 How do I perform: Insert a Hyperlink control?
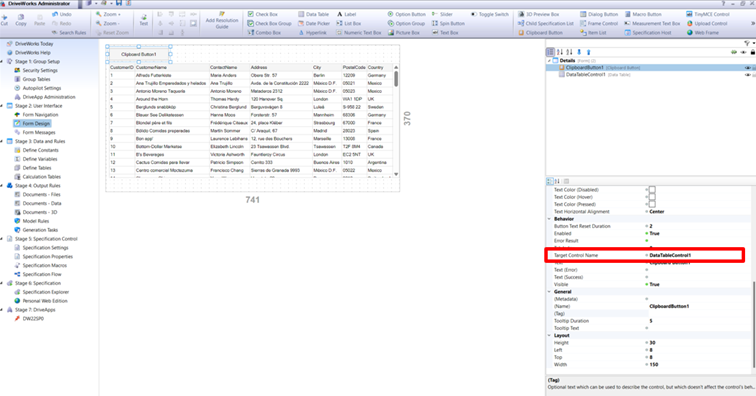tap(312, 32)
